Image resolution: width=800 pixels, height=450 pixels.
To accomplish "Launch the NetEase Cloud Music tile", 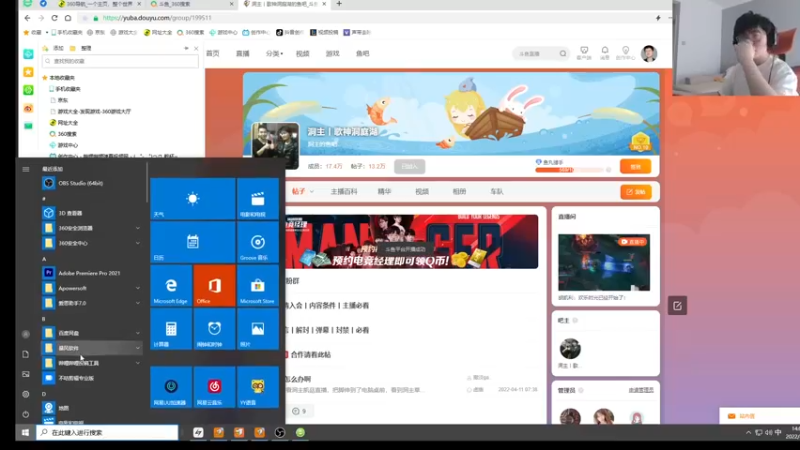I will click(x=214, y=387).
